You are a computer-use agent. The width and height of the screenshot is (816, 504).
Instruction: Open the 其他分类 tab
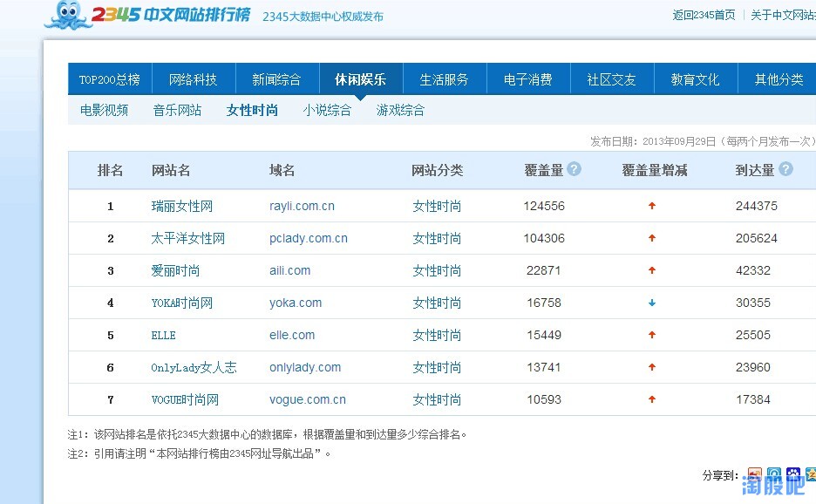(x=779, y=79)
